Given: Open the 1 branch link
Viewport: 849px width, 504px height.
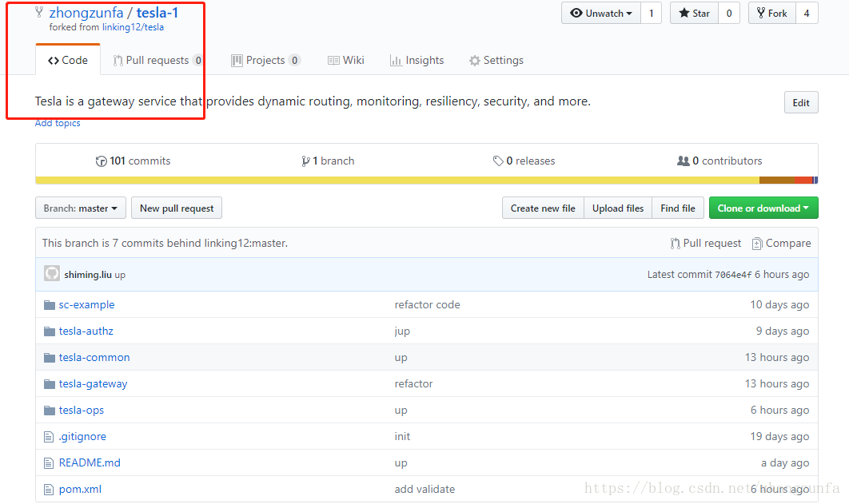Looking at the screenshot, I should 328,161.
